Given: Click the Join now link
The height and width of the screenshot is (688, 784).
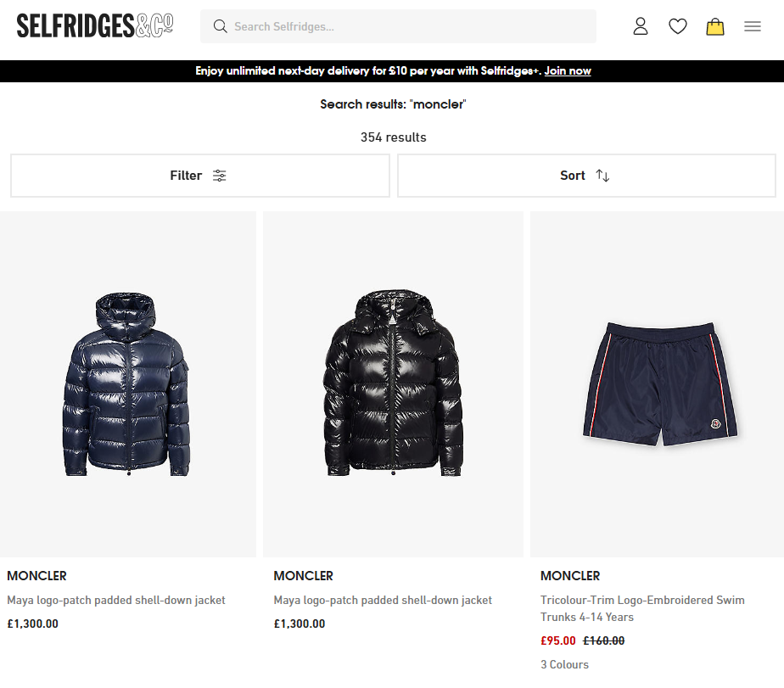Looking at the screenshot, I should click(x=568, y=71).
